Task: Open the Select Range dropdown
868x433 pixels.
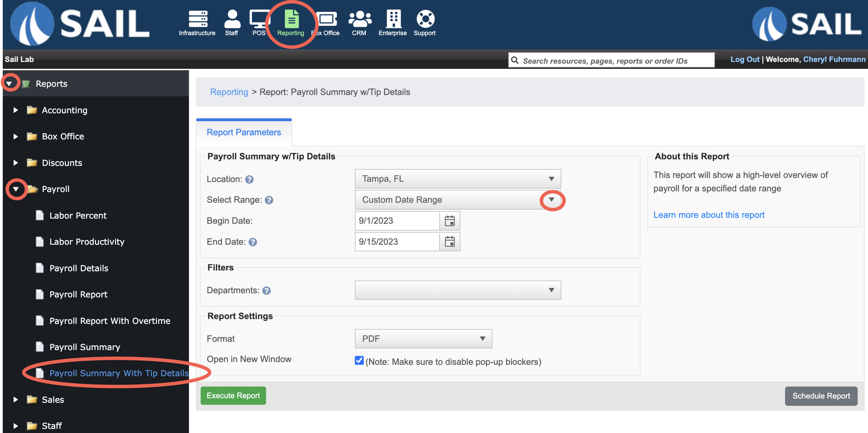Action: coord(458,200)
